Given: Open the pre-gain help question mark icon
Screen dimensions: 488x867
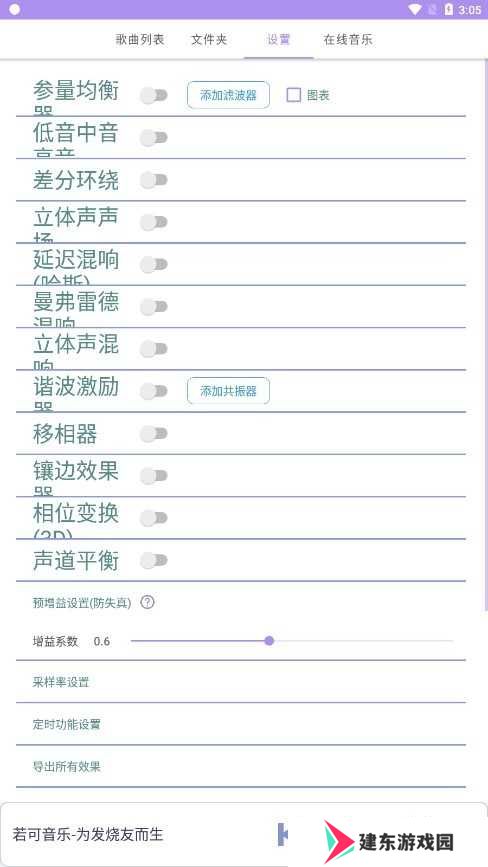Looking at the screenshot, I should 147,602.
